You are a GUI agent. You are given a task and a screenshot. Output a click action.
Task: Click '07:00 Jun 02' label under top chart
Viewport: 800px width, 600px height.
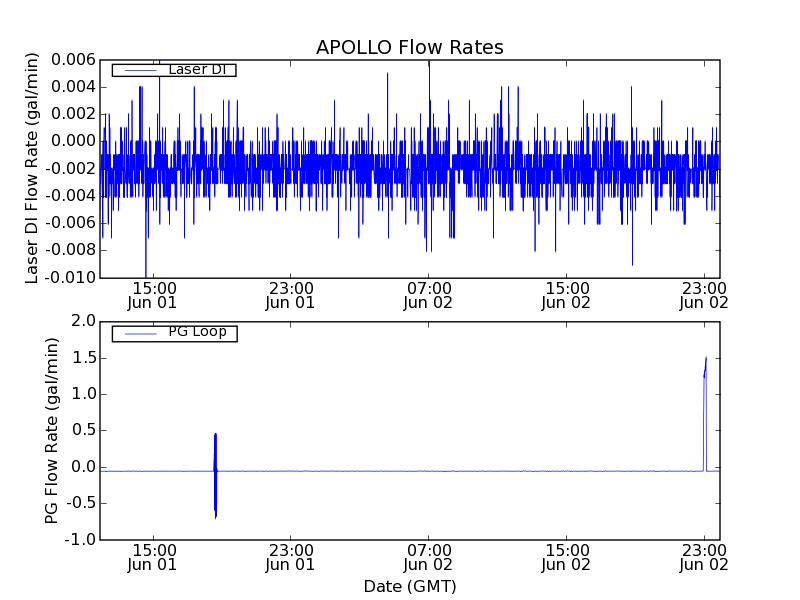coord(428,296)
